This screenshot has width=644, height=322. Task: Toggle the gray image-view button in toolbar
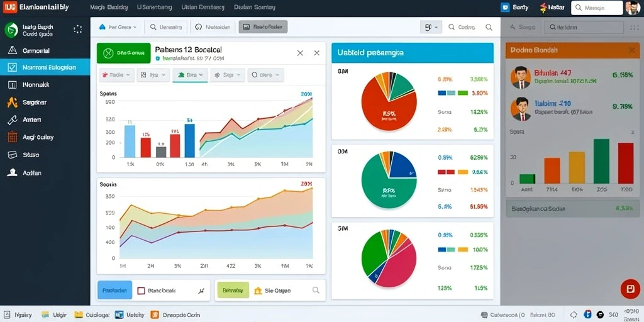(263, 27)
